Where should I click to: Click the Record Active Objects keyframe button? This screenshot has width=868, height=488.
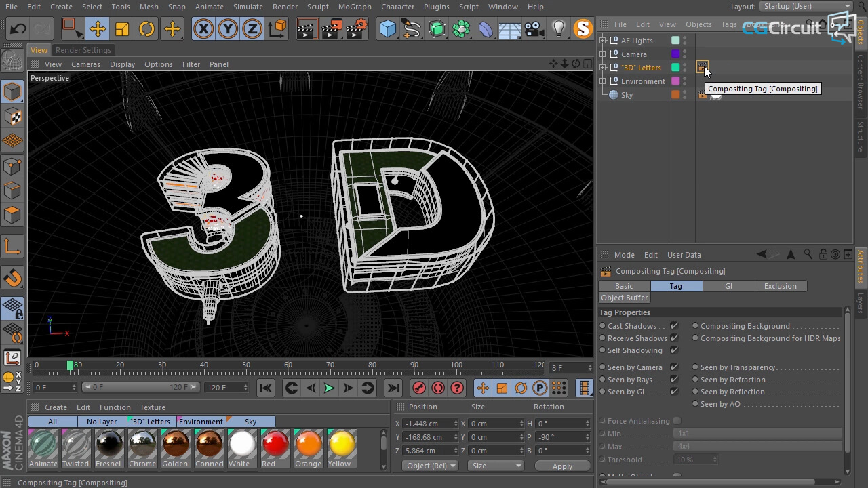point(418,388)
